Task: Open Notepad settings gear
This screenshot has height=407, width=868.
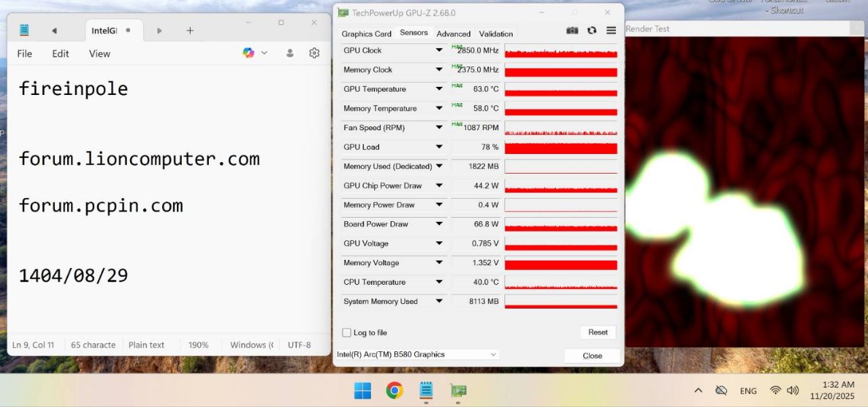Action: (314, 53)
